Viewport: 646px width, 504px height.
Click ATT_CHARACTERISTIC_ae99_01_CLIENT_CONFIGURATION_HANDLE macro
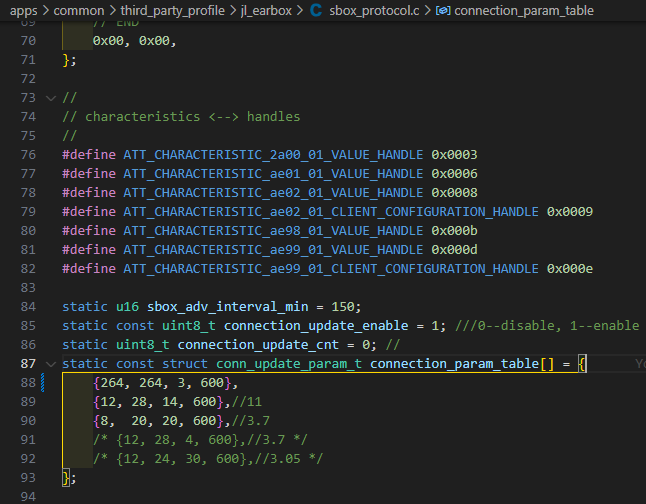point(331,269)
